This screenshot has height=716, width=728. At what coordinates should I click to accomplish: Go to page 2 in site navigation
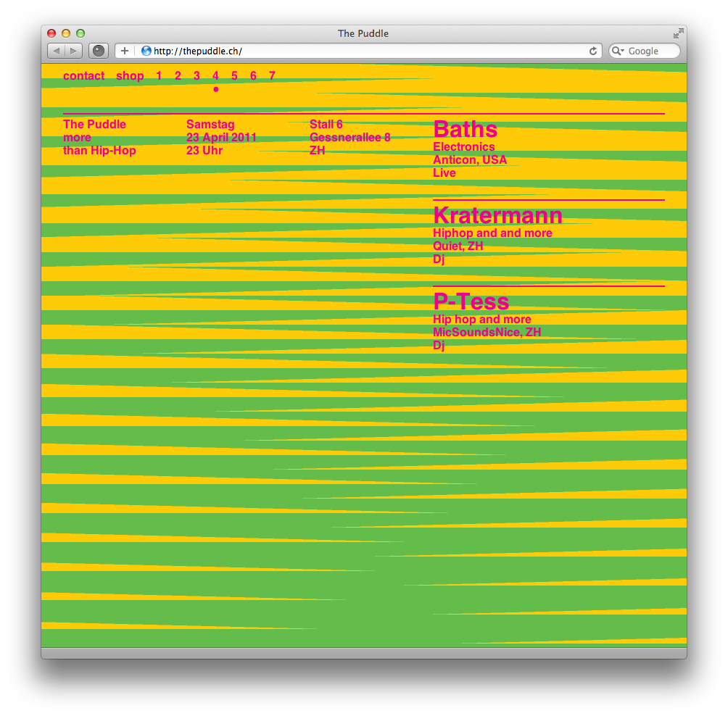(x=178, y=76)
